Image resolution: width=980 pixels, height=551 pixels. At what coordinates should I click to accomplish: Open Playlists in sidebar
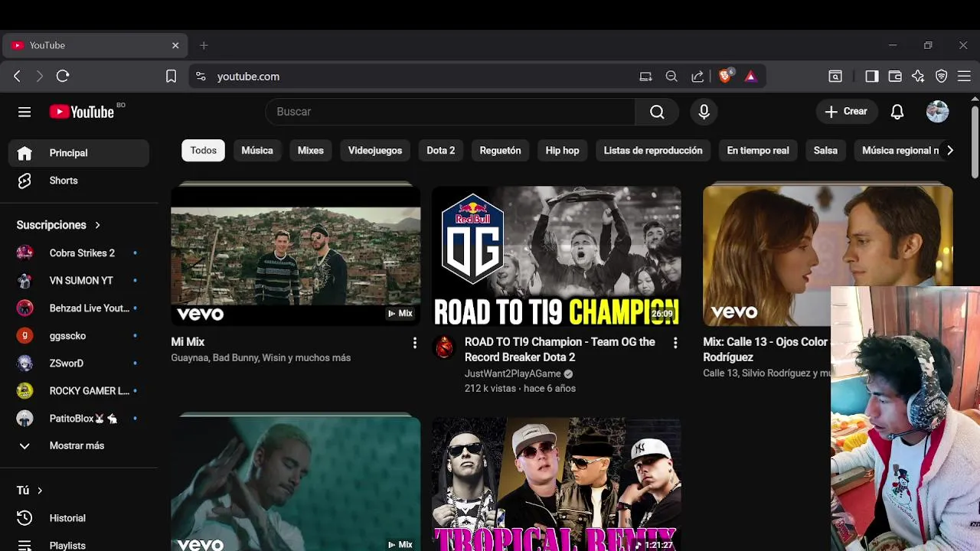pyautogui.click(x=79, y=544)
